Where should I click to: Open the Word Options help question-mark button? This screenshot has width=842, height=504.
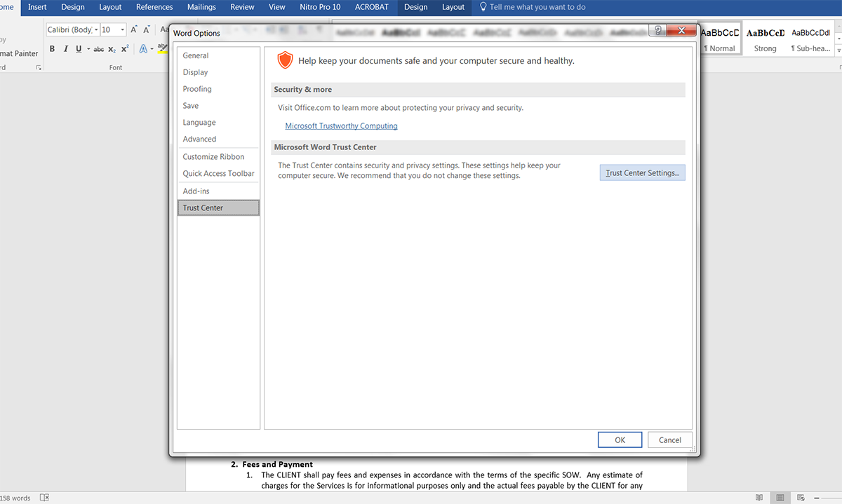(657, 30)
